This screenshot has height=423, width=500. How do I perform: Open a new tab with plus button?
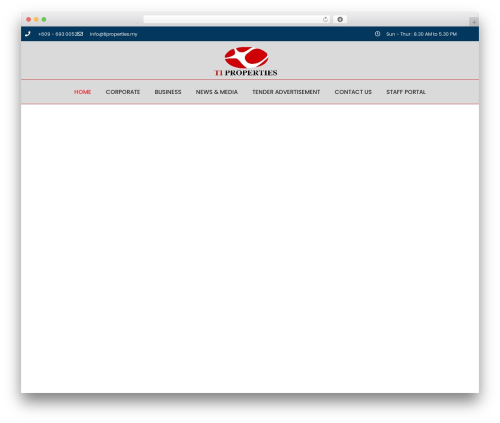[x=474, y=22]
